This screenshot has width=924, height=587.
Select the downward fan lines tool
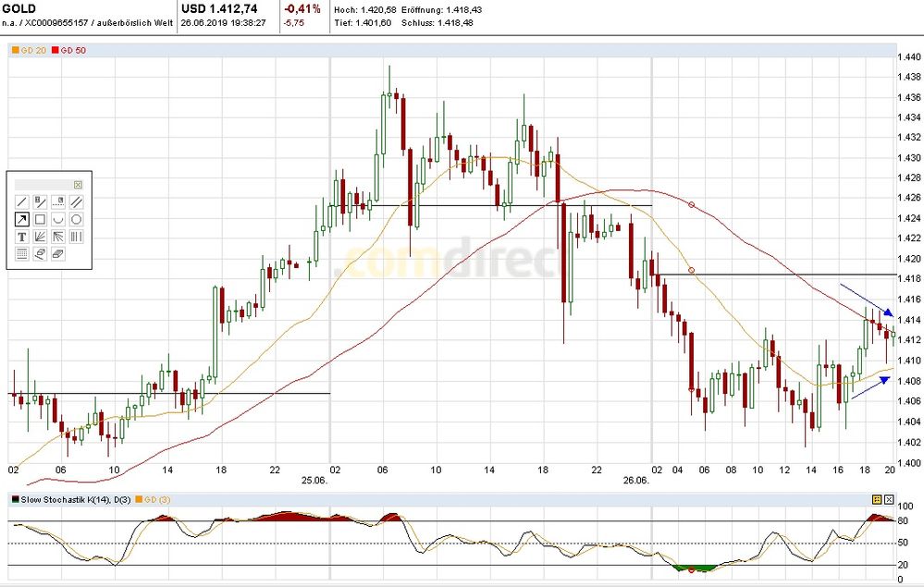(58, 237)
